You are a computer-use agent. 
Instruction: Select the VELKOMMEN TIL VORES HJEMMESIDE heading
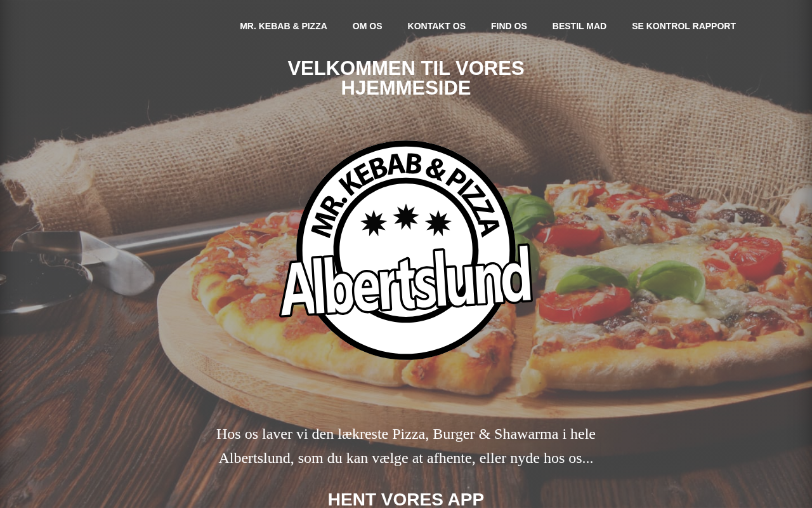tap(406, 78)
